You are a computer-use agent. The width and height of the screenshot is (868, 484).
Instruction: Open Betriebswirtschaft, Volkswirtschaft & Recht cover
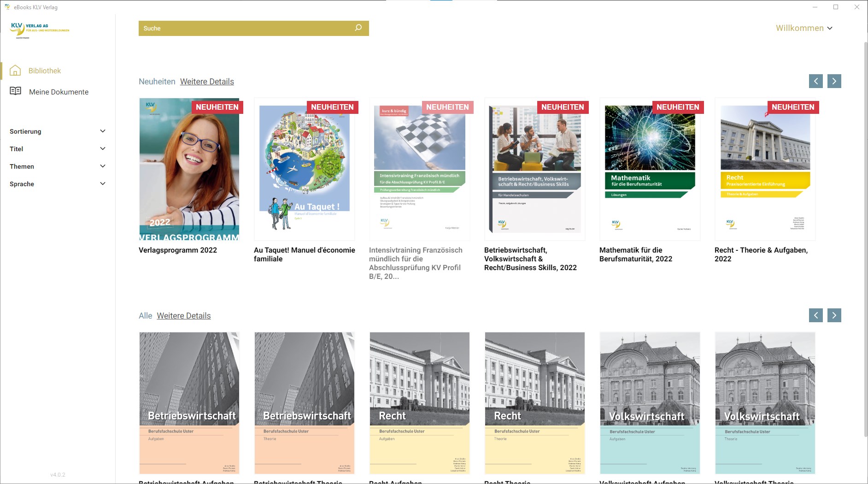[535, 169]
